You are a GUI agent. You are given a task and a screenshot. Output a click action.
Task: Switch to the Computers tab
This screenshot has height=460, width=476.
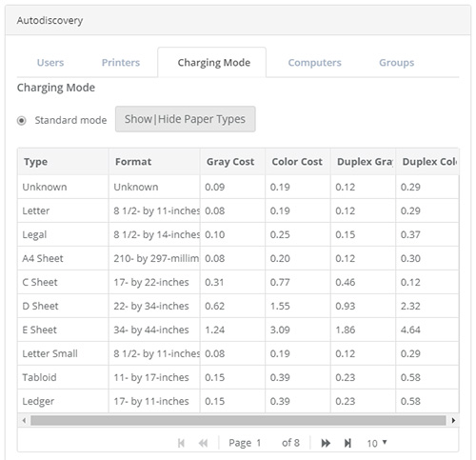(x=314, y=63)
